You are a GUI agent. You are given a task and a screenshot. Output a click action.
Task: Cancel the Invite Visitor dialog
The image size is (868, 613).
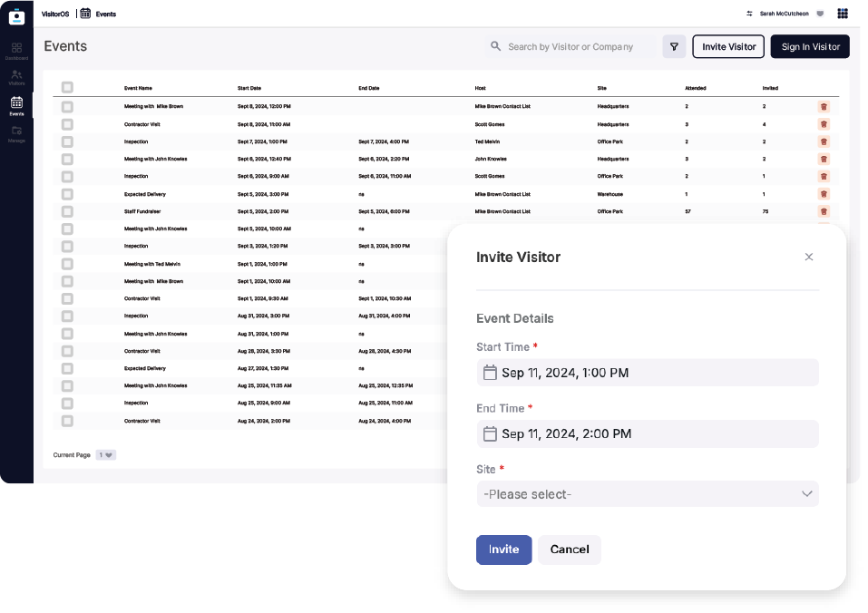pyautogui.click(x=569, y=550)
